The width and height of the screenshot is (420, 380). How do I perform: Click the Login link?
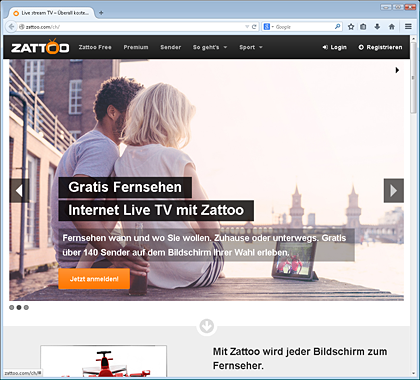pos(334,47)
